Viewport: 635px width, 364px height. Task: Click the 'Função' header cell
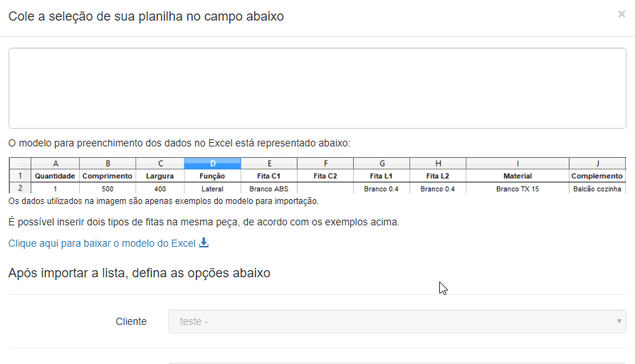pos(212,176)
